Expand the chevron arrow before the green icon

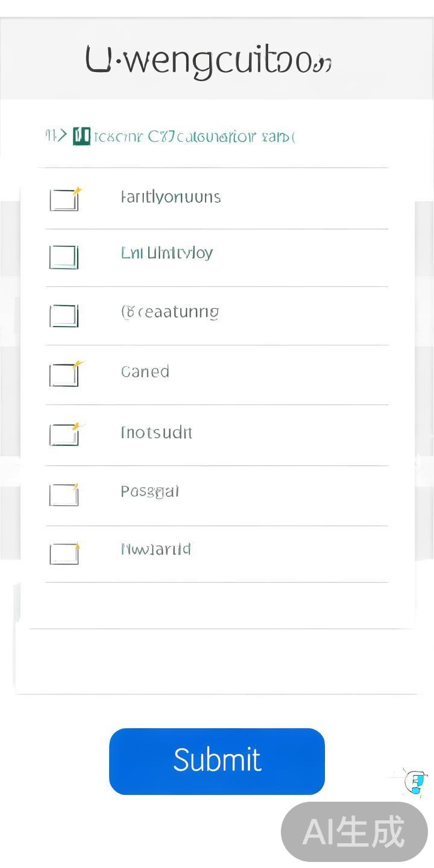point(59,136)
